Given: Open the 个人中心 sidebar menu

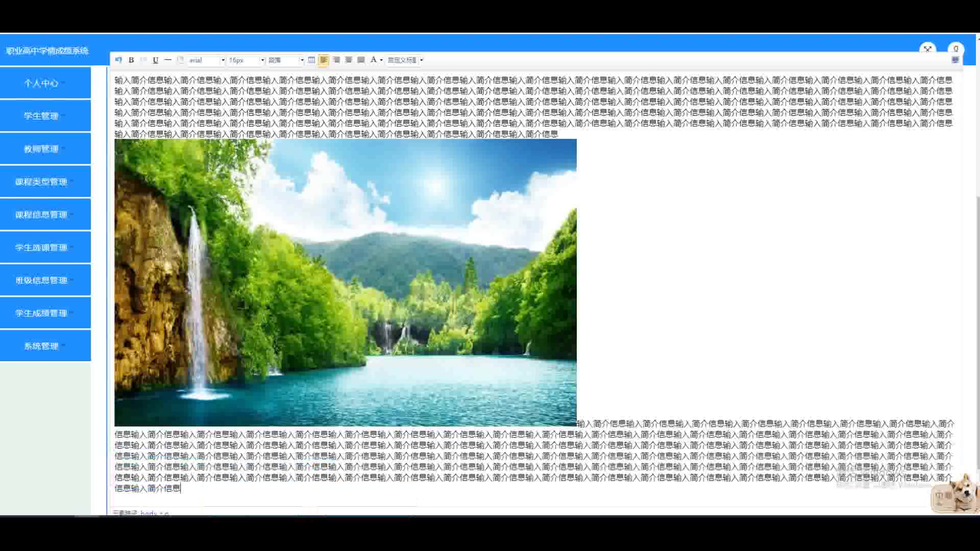Looking at the screenshot, I should point(45,83).
